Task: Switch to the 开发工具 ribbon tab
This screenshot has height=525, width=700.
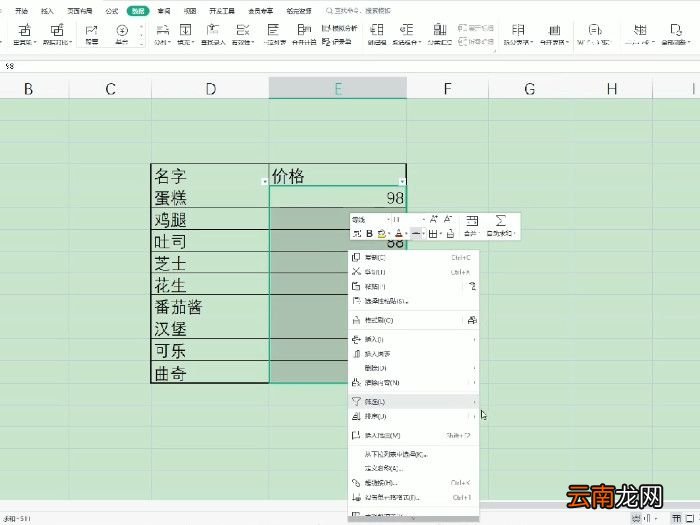Action: [x=222, y=11]
